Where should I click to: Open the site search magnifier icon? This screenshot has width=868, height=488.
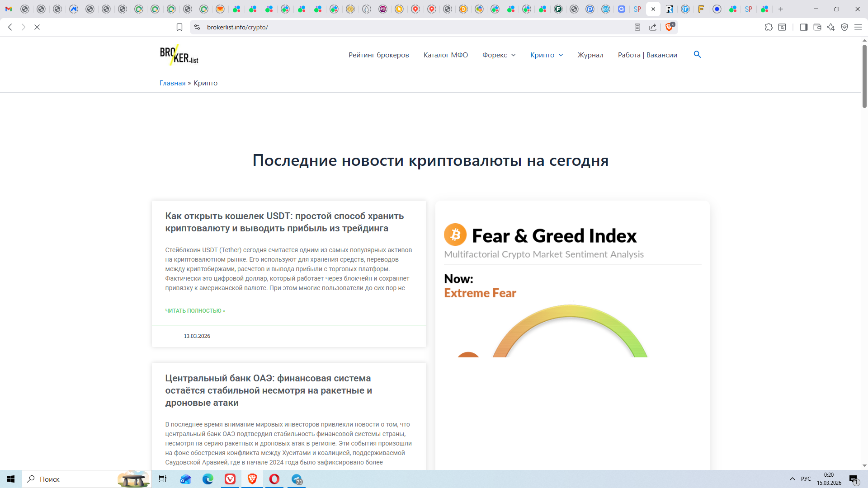coord(697,54)
